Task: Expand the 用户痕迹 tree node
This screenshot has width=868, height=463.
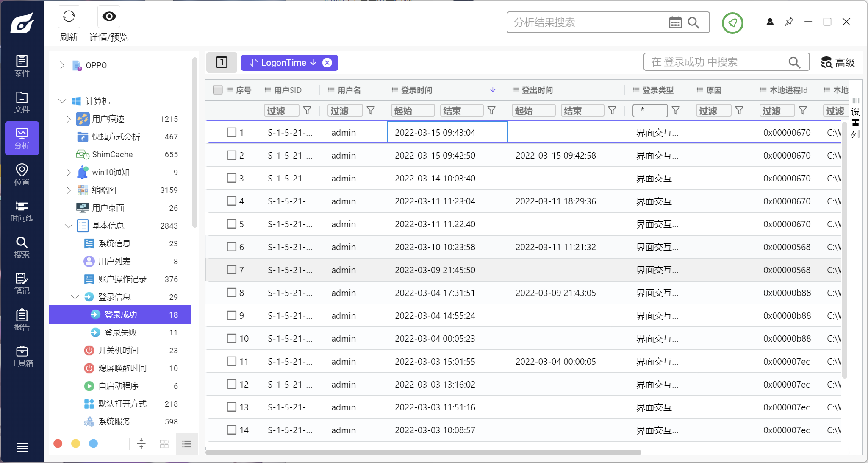Action: (x=68, y=119)
